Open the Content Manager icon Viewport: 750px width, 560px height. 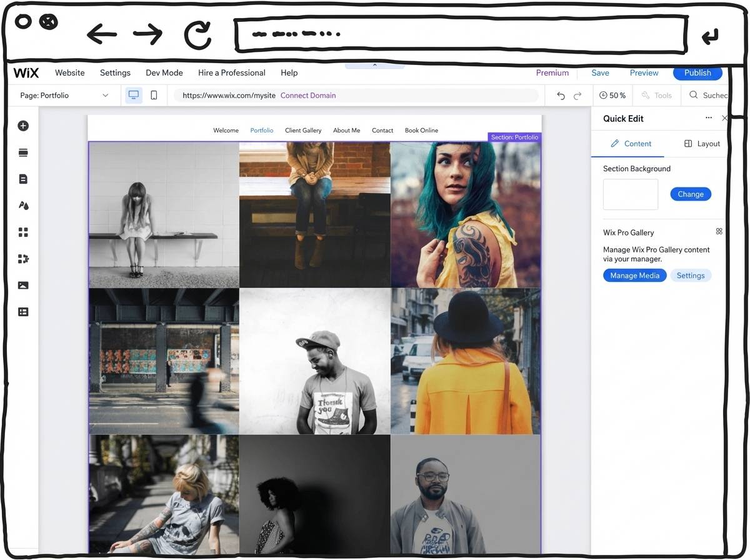pos(22,311)
